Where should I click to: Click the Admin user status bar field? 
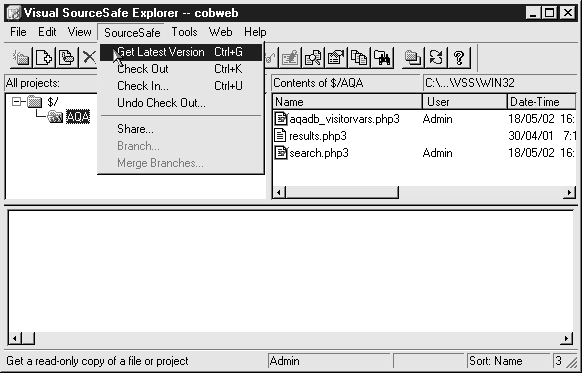pyautogui.click(x=329, y=361)
